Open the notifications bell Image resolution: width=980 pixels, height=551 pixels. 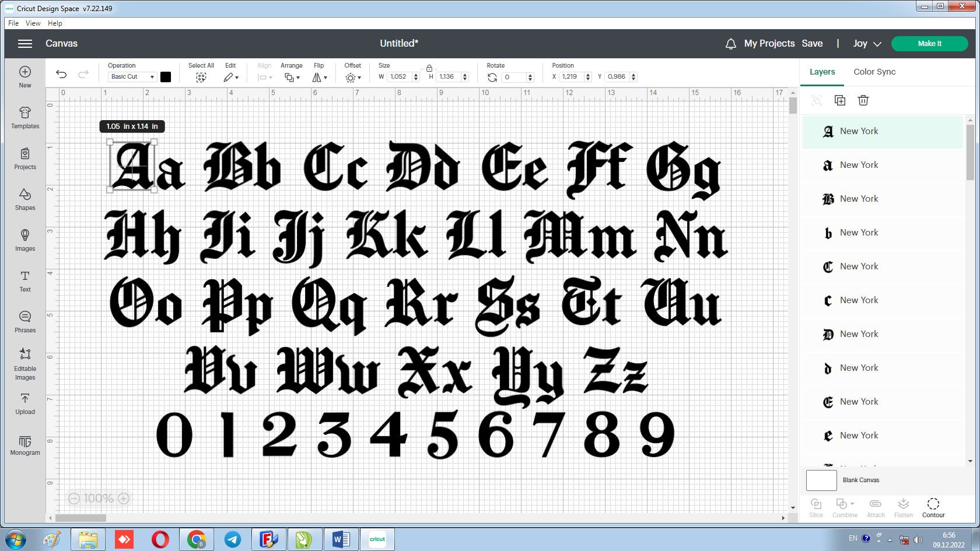730,43
